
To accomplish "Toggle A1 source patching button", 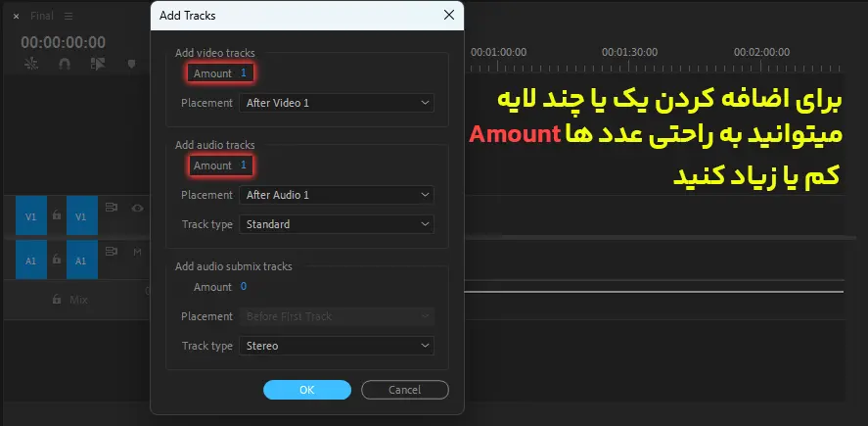I will tap(31, 260).
